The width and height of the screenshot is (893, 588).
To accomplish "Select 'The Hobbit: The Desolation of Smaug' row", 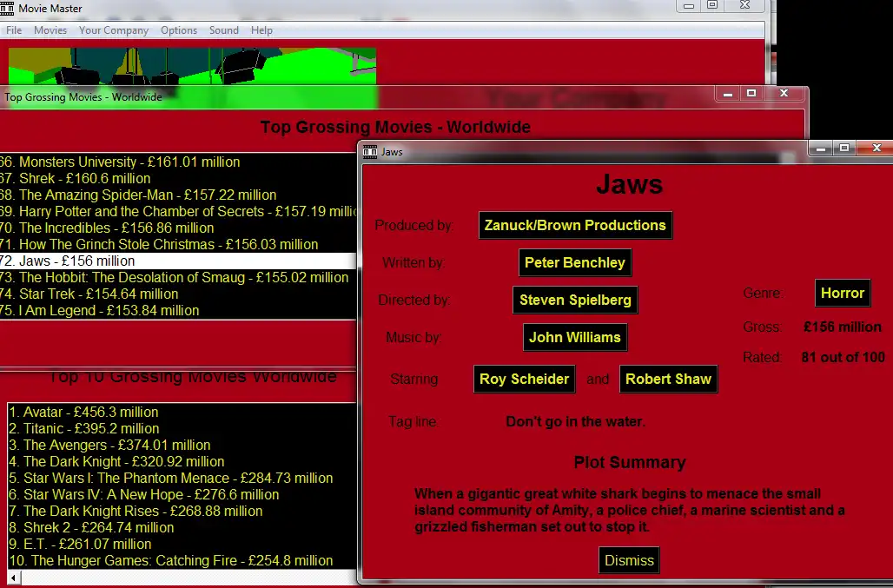I will tap(178, 277).
